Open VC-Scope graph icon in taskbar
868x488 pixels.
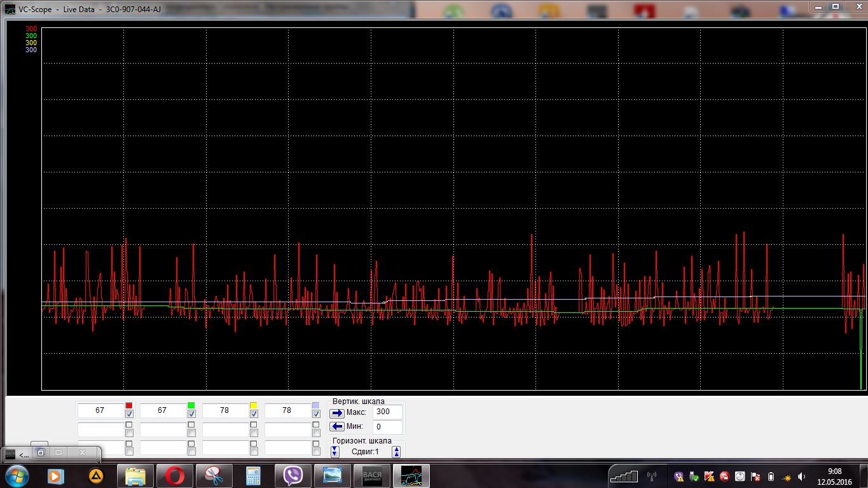tap(411, 476)
